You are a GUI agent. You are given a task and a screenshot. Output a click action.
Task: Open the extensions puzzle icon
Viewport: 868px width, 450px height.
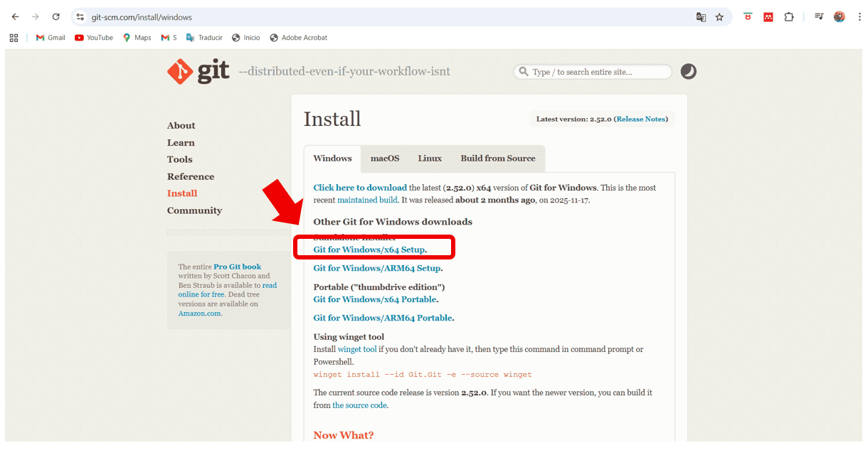789,17
